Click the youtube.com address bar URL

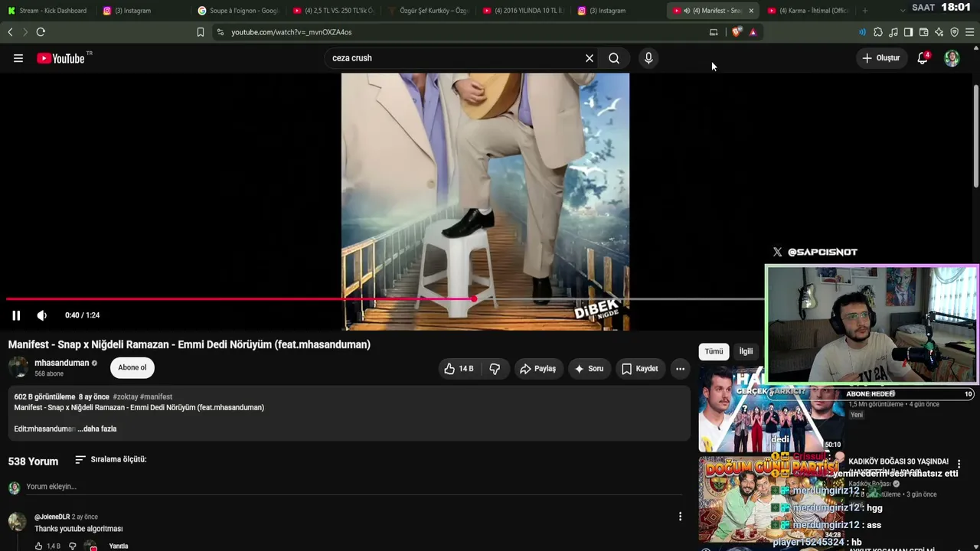[292, 32]
